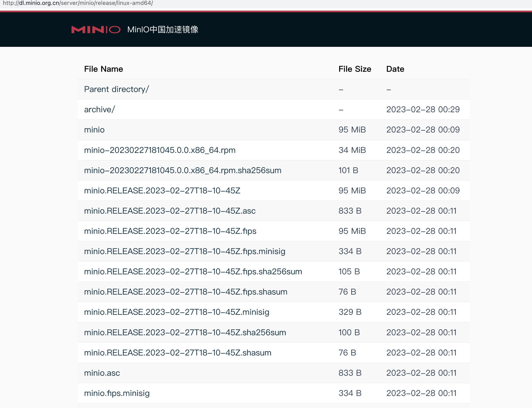This screenshot has height=408, width=532.
Task: Open the RELEASE 45Z.shasum file
Action: [x=178, y=353]
